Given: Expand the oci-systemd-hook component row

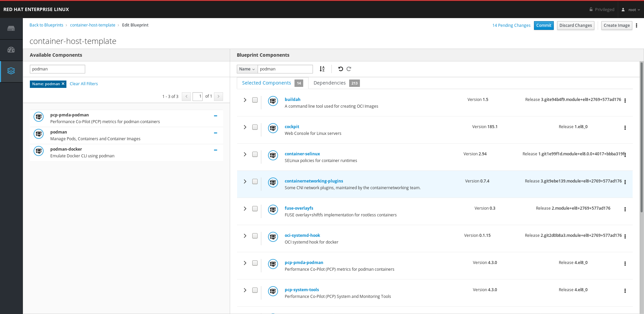Looking at the screenshot, I should [x=245, y=236].
